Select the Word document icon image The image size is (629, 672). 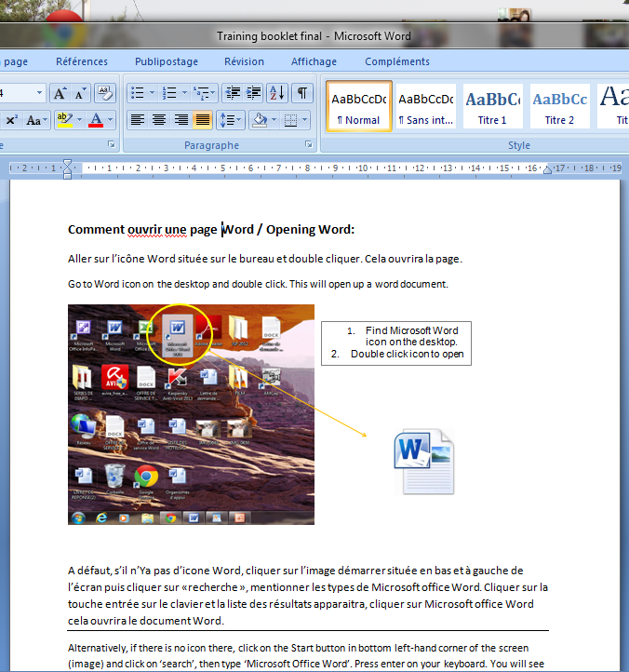(424, 462)
